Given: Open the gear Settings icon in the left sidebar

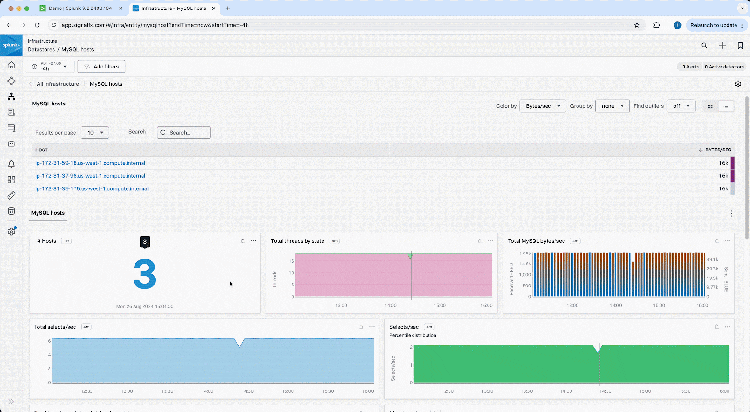Looking at the screenshot, I should (11, 230).
